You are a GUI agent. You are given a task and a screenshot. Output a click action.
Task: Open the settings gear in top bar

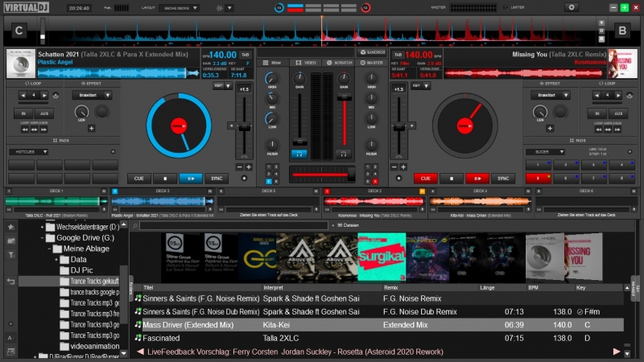[572, 7]
